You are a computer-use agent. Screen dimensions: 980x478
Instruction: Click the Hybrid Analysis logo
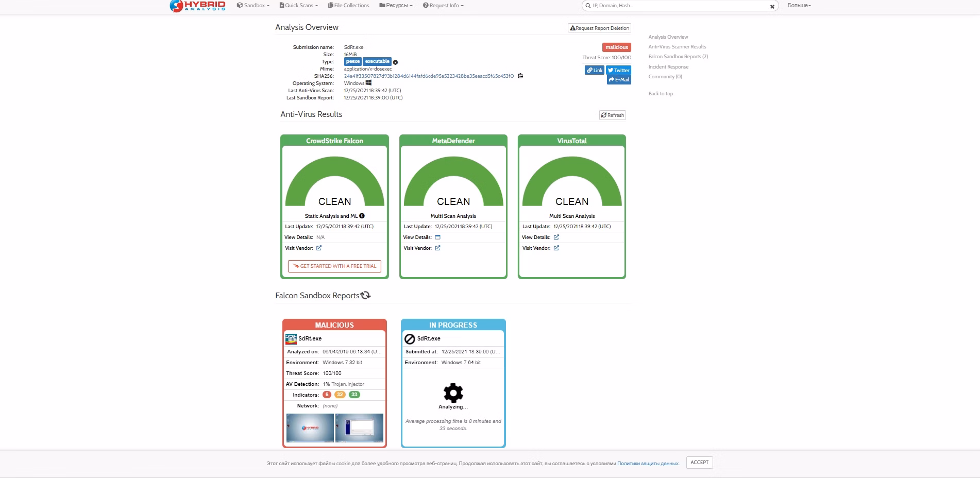[198, 6]
